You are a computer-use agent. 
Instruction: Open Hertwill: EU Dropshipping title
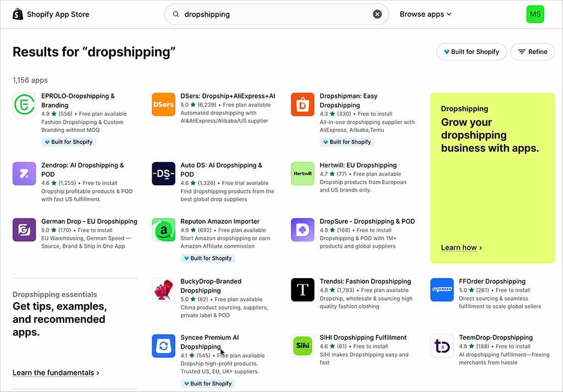(358, 165)
